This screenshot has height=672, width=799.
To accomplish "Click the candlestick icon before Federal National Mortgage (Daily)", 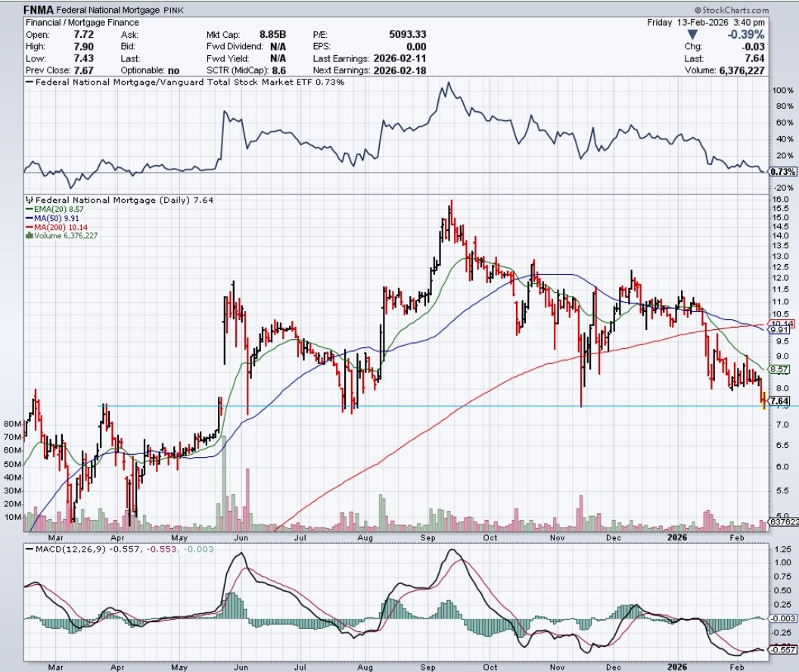I will pyautogui.click(x=30, y=201).
